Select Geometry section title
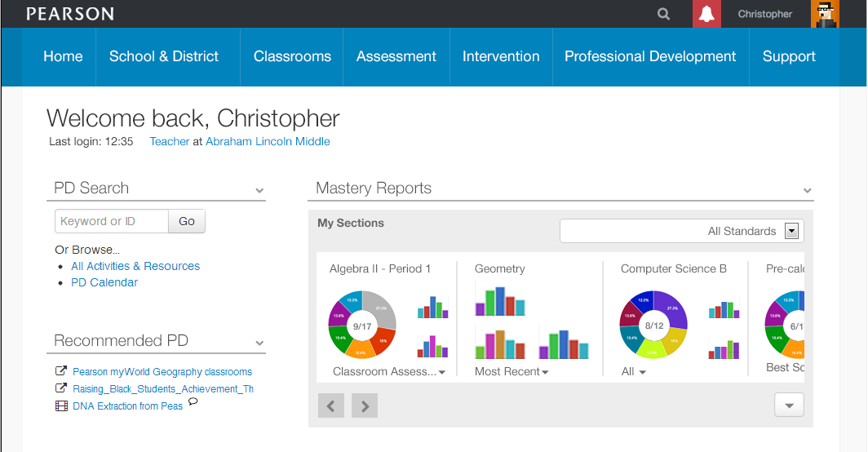This screenshot has width=868, height=452. (499, 268)
